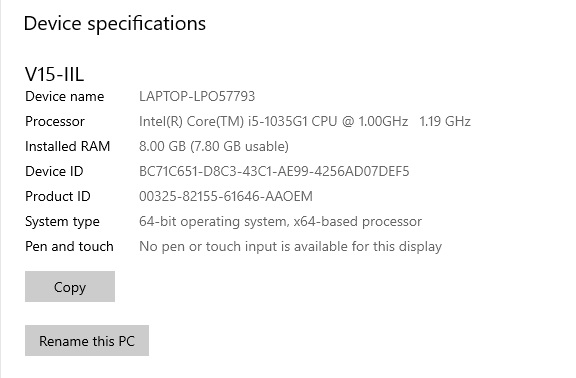
Task: Click the V15-IIL model name
Action: [x=54, y=74]
